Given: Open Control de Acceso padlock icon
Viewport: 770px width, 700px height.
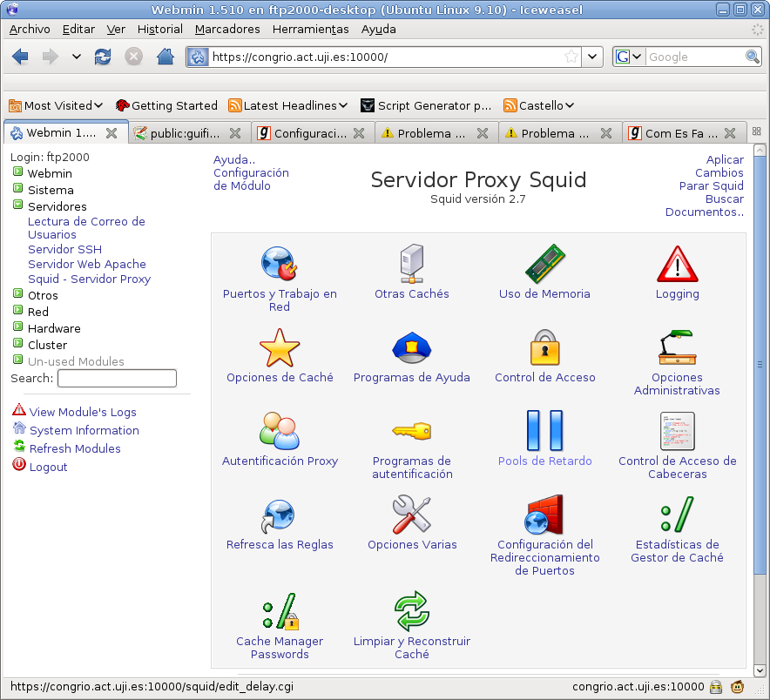Looking at the screenshot, I should [544, 348].
